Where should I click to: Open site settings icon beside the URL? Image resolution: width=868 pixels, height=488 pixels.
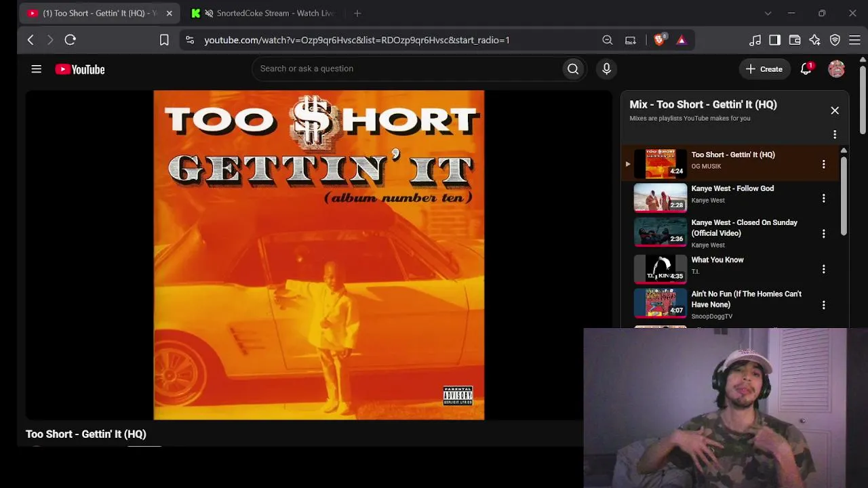190,40
